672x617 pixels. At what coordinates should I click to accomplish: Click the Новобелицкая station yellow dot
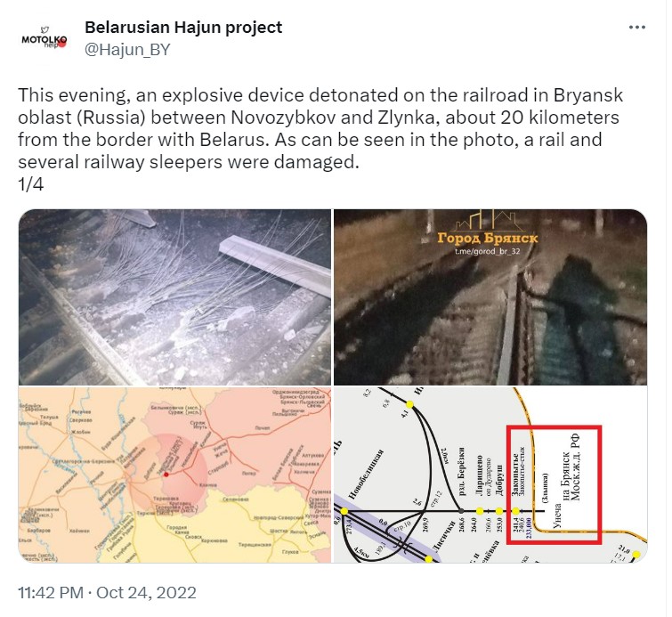pos(344,511)
